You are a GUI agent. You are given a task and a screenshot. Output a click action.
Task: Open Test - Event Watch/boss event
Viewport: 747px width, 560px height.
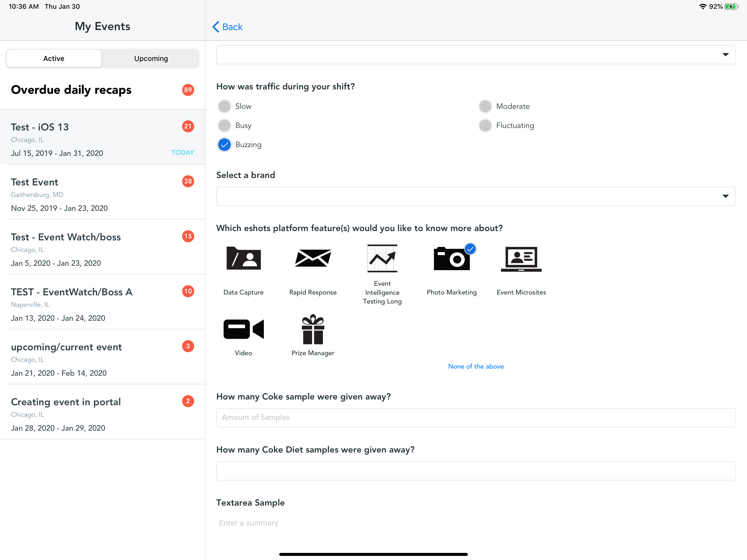[103, 247]
